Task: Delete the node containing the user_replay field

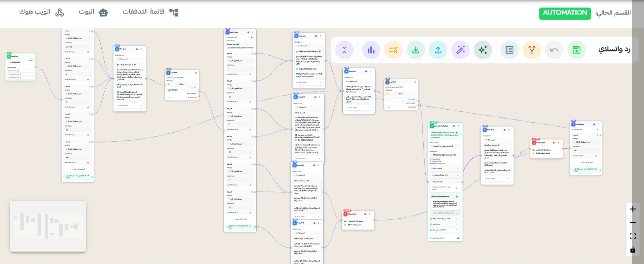Action: point(196,73)
